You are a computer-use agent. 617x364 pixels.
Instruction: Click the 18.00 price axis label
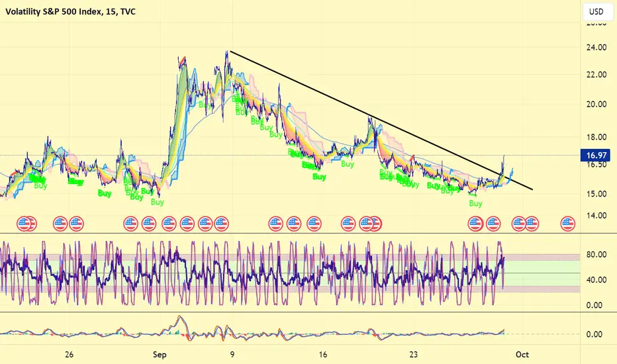point(596,138)
